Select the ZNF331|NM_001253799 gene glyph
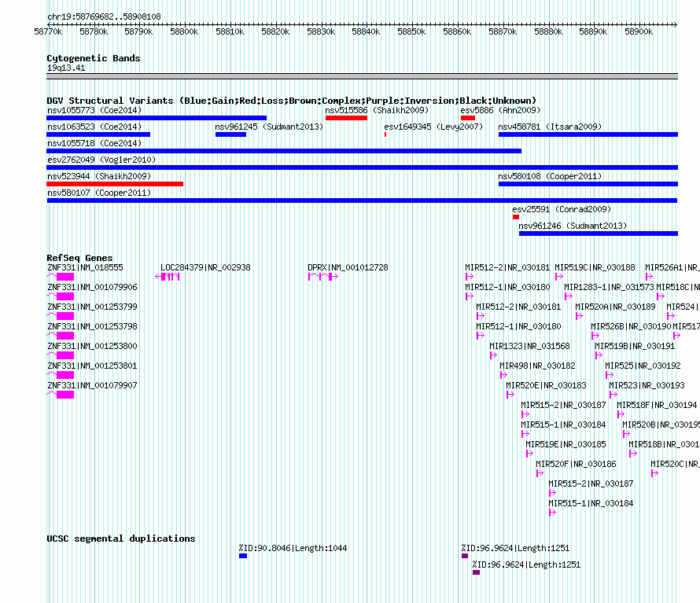700x603 pixels. (61, 316)
